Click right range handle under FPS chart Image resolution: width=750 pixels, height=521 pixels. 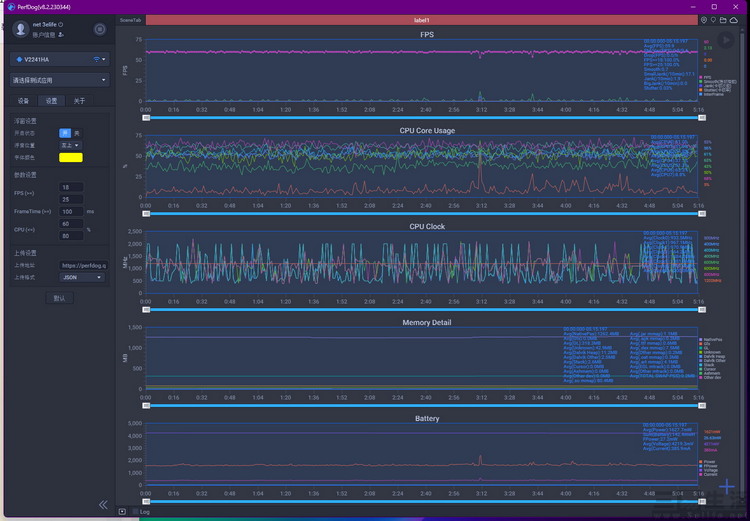702,118
